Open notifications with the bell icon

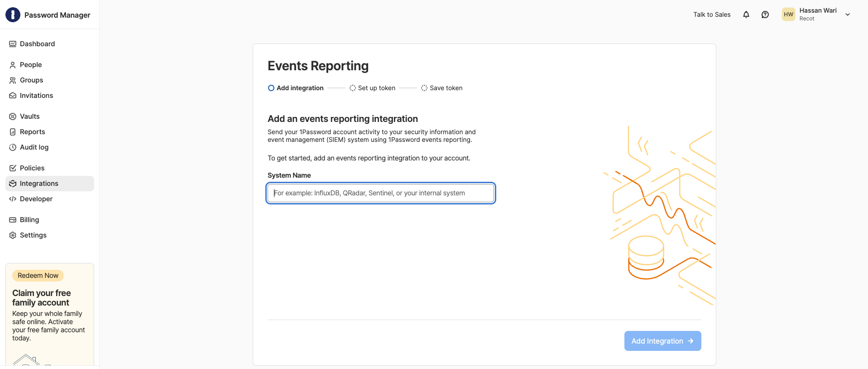(746, 15)
